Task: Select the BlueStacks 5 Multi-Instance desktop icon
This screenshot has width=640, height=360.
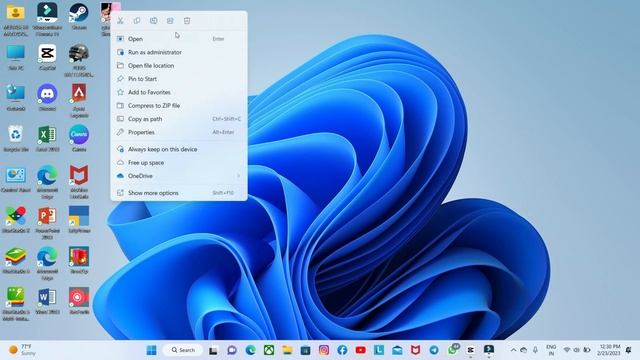Action: click(x=16, y=304)
